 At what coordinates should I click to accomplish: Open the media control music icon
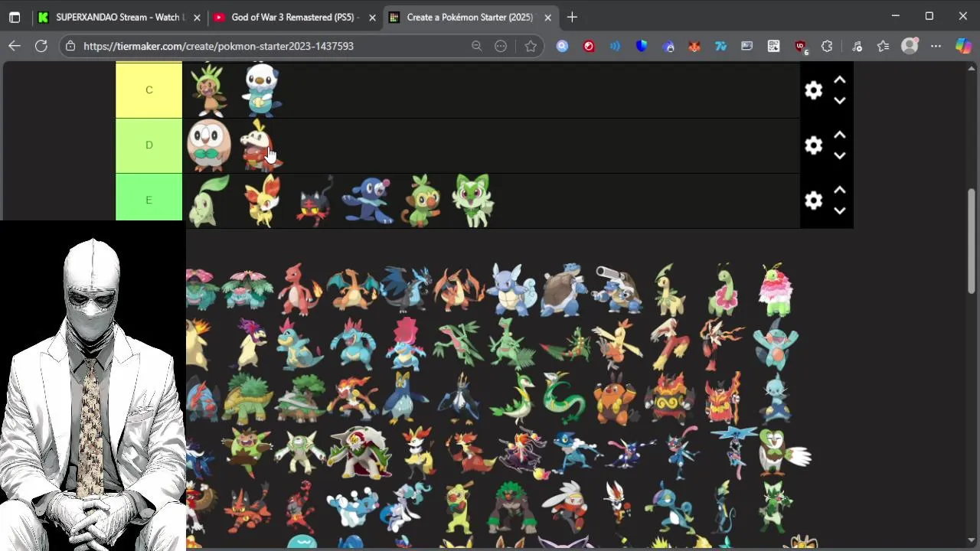pos(857,46)
